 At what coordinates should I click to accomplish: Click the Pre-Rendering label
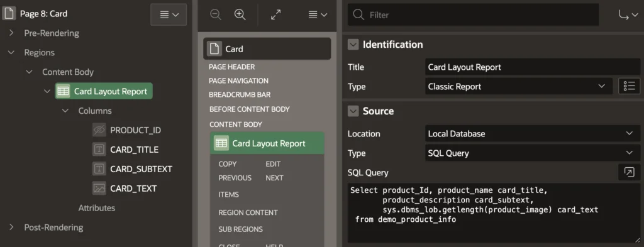tap(52, 33)
